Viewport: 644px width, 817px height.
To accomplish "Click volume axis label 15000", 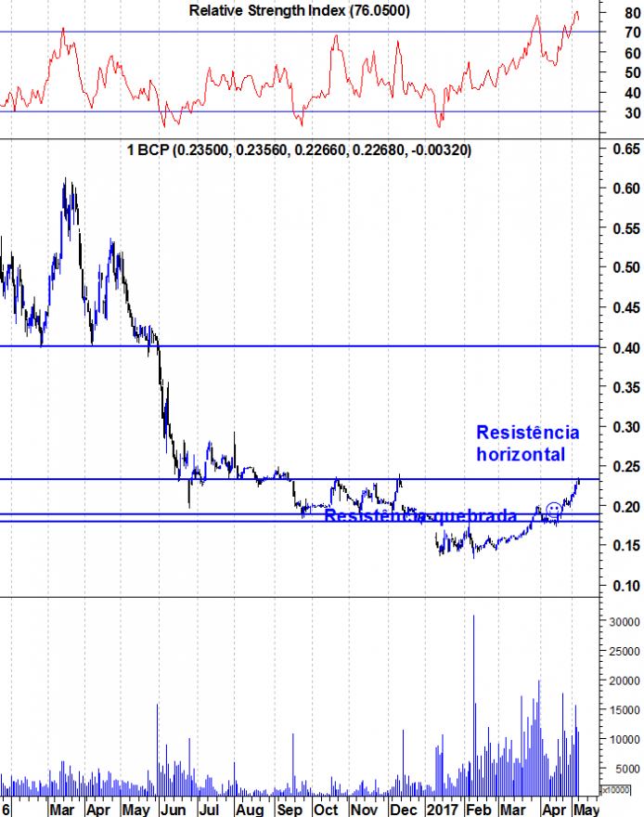I will (x=625, y=710).
